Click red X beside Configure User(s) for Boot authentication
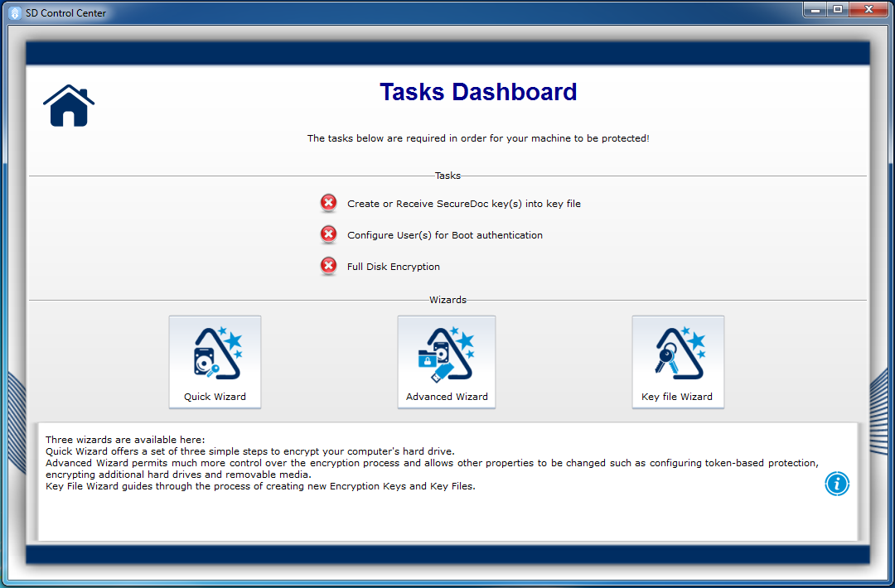Image resolution: width=895 pixels, height=588 pixels. point(328,234)
